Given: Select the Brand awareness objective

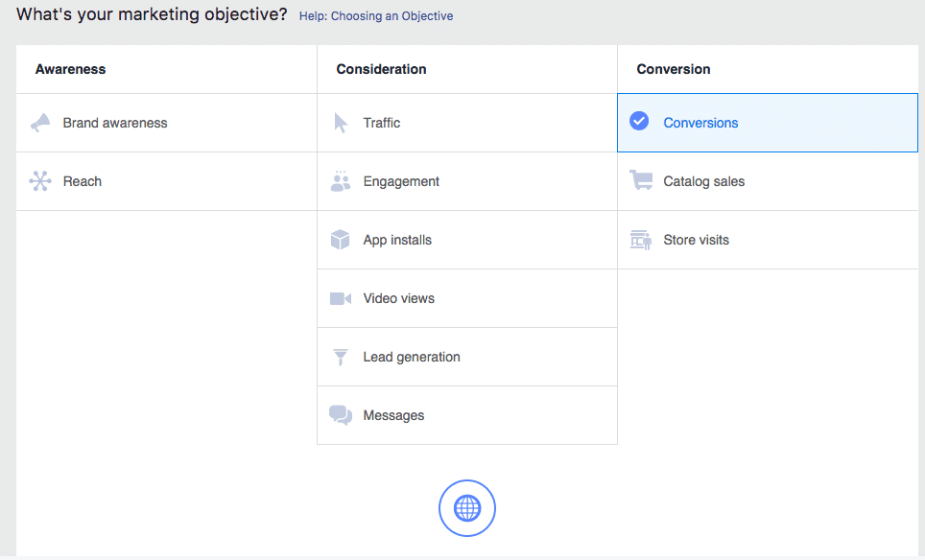Looking at the screenshot, I should tap(115, 123).
